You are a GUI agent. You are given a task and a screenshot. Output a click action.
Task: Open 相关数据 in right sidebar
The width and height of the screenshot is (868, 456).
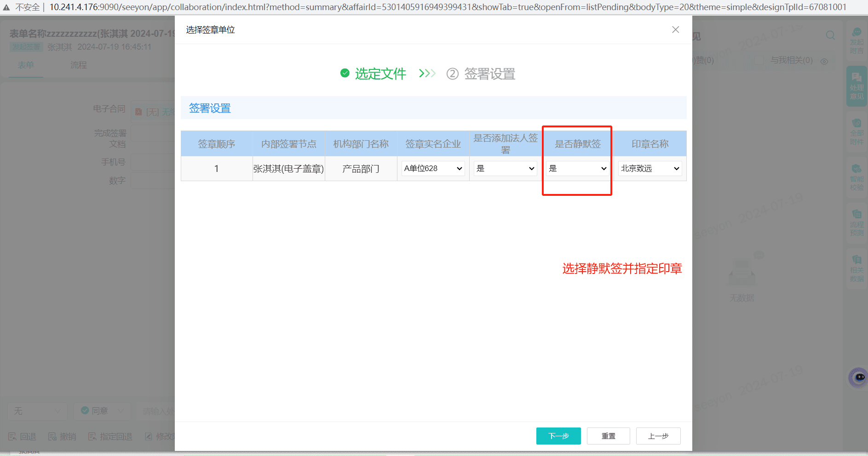tap(857, 268)
